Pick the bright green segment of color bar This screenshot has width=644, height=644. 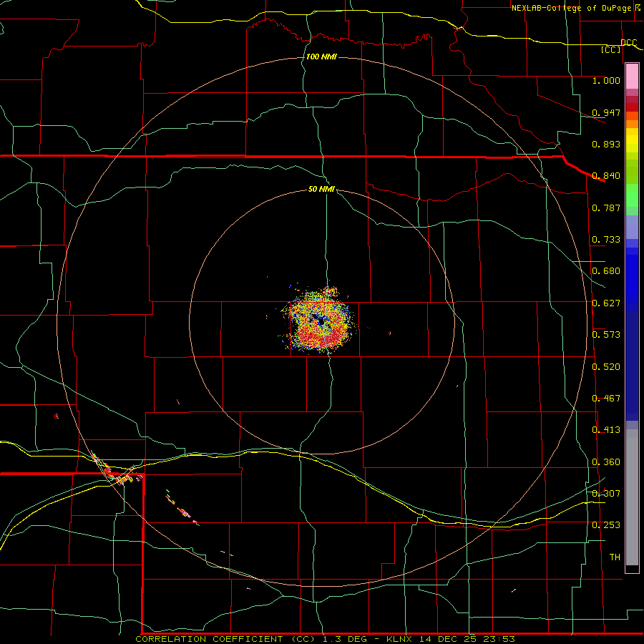pos(632,195)
